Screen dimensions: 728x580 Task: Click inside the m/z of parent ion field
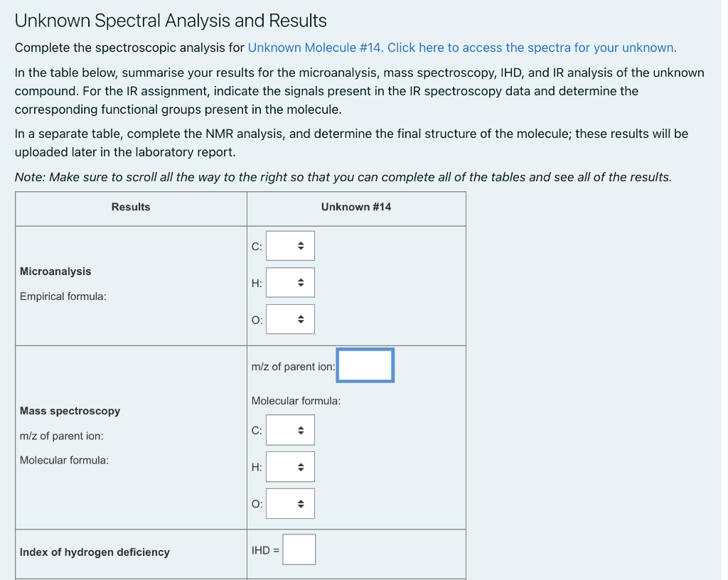tap(365, 365)
